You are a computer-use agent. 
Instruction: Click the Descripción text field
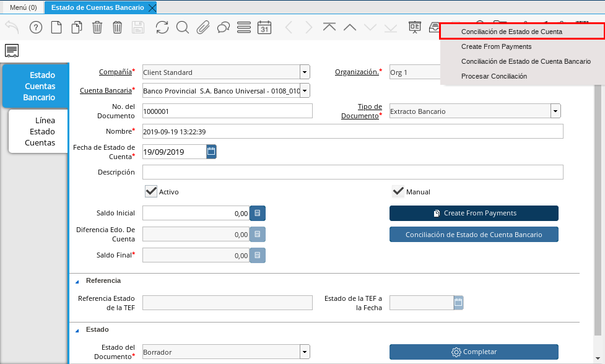point(353,172)
